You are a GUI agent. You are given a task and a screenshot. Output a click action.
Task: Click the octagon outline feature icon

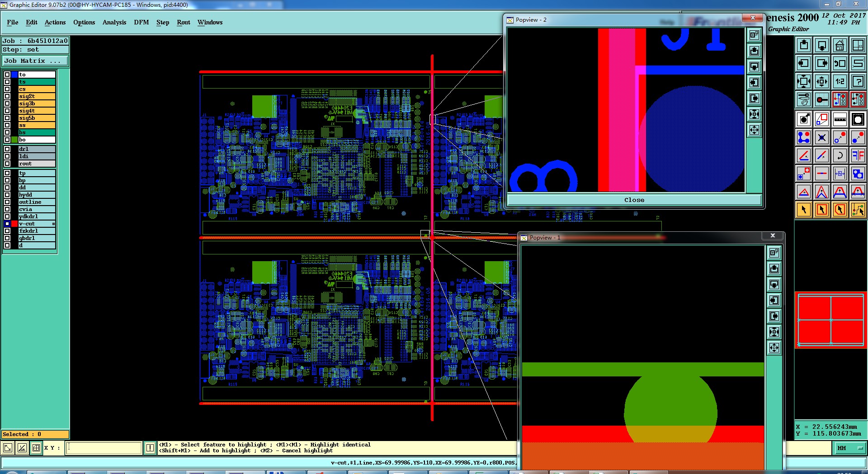click(x=858, y=119)
